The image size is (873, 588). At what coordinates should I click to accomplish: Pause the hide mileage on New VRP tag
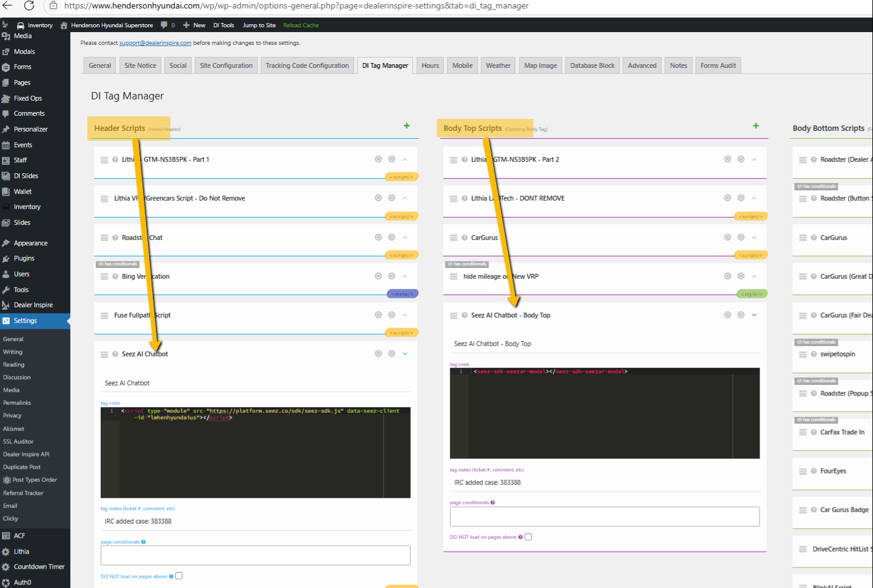pyautogui.click(x=741, y=276)
